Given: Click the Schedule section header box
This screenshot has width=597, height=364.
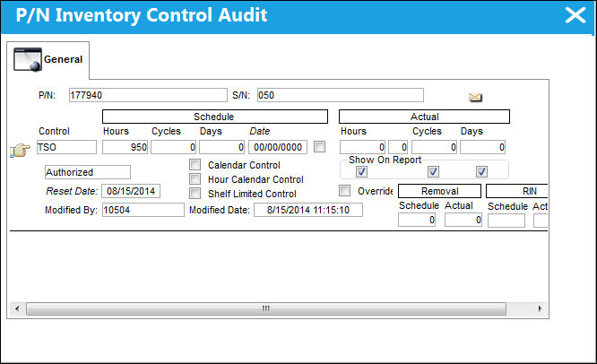Looking at the screenshot, I should tap(215, 117).
